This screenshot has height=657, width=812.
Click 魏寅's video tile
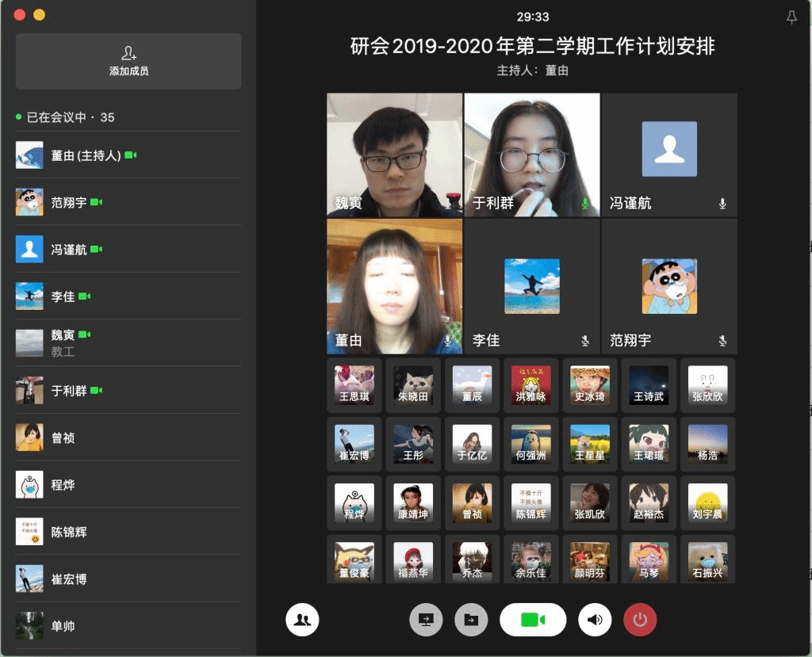(x=394, y=155)
